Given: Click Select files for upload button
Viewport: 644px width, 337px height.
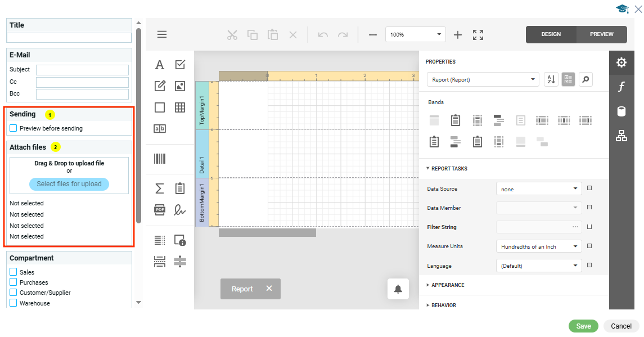Looking at the screenshot, I should tap(69, 184).
